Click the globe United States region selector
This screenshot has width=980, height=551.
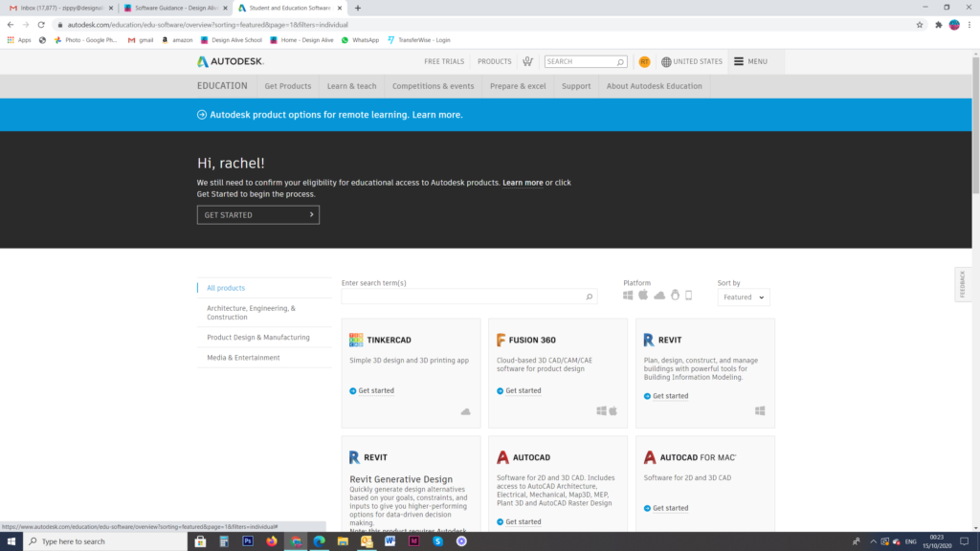click(691, 62)
